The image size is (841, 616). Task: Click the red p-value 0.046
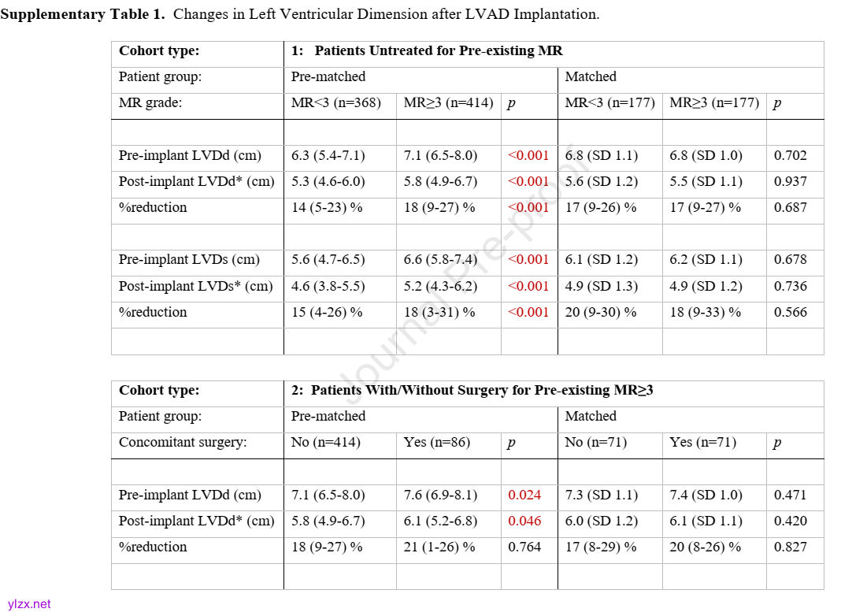pos(524,521)
